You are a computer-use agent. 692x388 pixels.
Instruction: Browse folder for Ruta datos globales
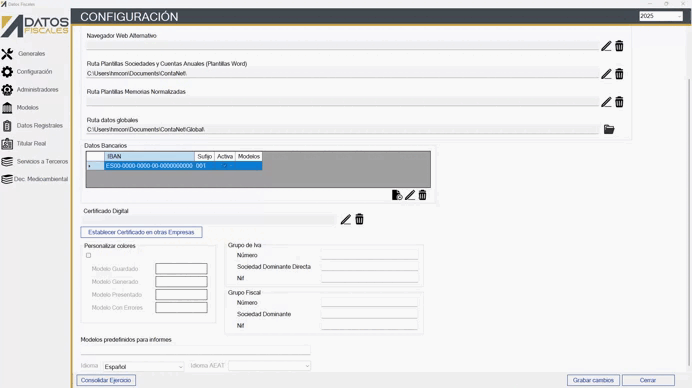tap(609, 129)
